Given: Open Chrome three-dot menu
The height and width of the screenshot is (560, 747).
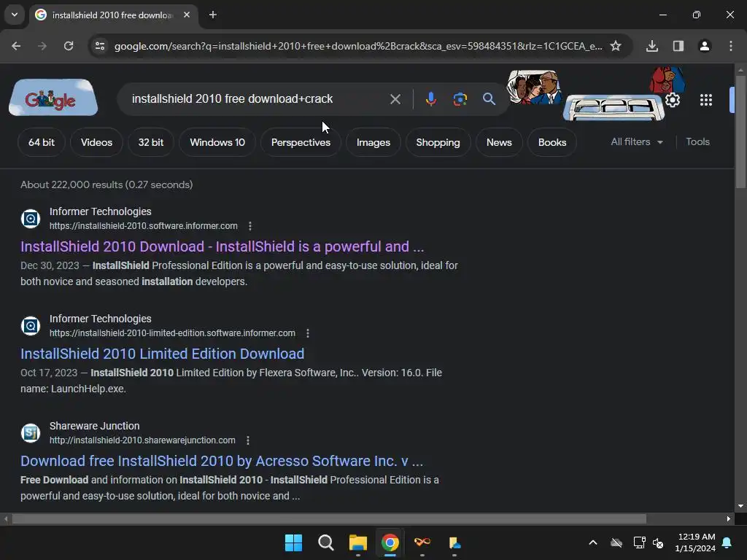Looking at the screenshot, I should [x=731, y=46].
